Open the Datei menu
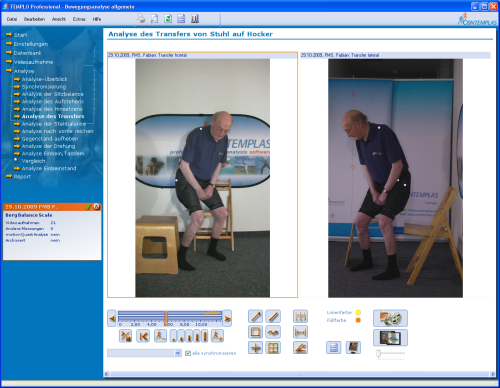Image resolution: width=500 pixels, height=388 pixels. click(x=12, y=19)
